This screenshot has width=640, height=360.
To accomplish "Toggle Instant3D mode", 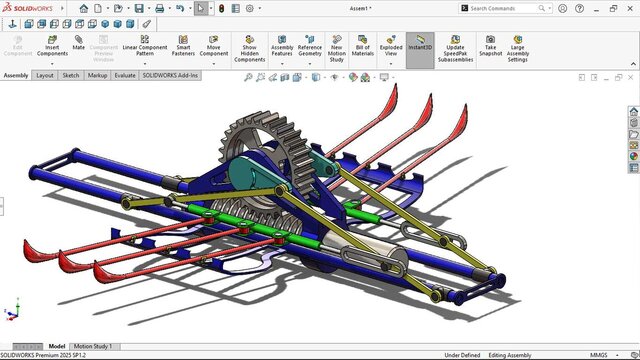I will click(420, 50).
